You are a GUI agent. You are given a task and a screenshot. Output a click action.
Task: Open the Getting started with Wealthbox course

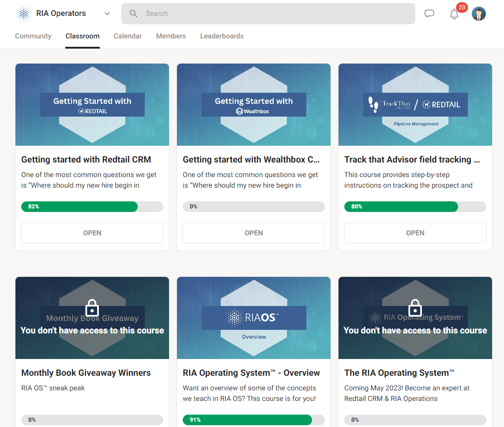[x=253, y=233]
